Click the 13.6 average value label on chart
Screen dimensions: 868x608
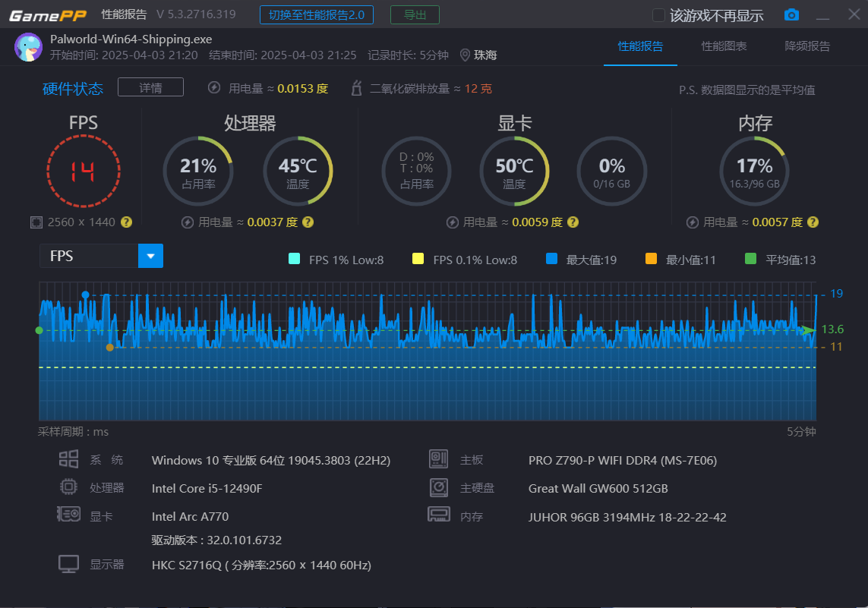[832, 329]
